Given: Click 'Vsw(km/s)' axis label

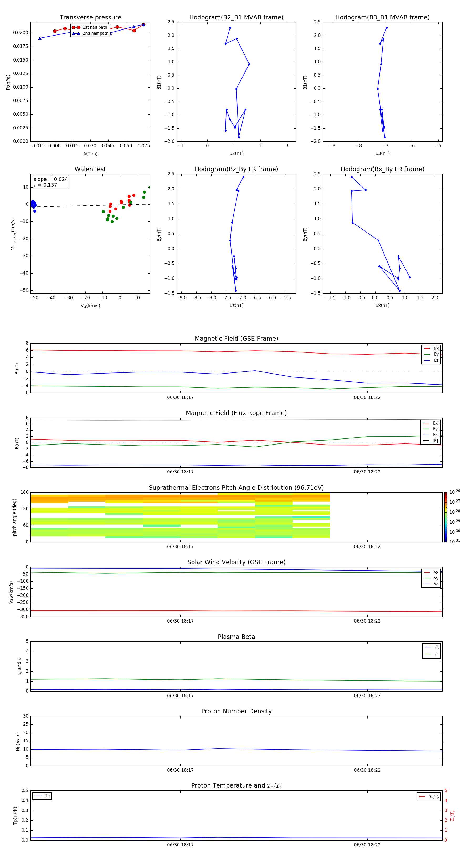Looking at the screenshot, I should 11,592.
